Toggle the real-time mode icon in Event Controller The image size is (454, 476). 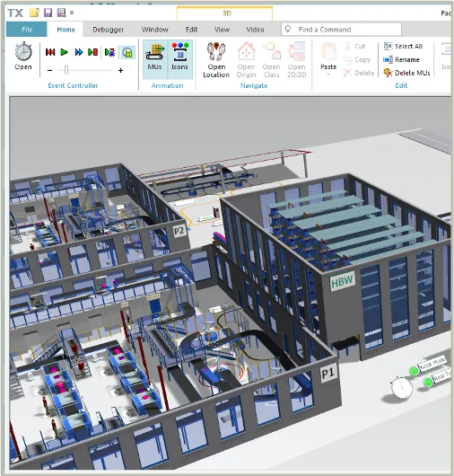pos(127,52)
